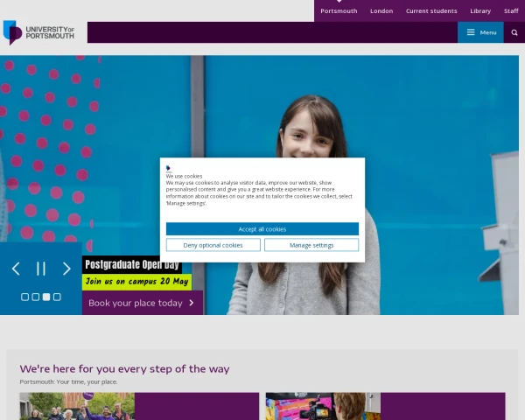Click 'Portsmouth: Your time, your place.' text
Viewport: 525px width, 420px height.
coord(68,381)
